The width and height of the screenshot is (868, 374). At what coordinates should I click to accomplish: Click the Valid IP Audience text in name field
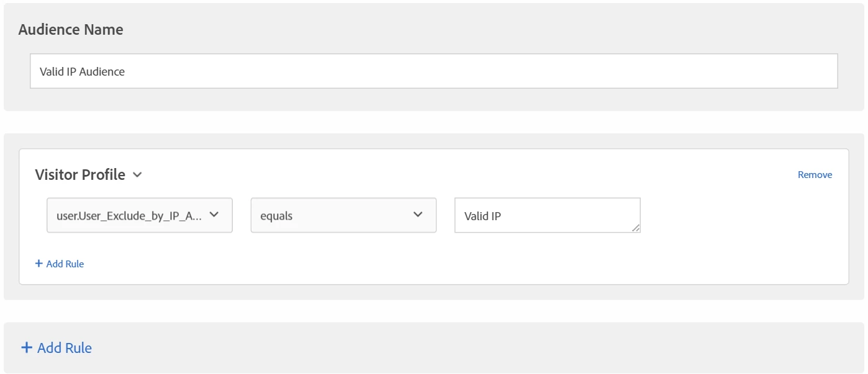pyautogui.click(x=82, y=71)
